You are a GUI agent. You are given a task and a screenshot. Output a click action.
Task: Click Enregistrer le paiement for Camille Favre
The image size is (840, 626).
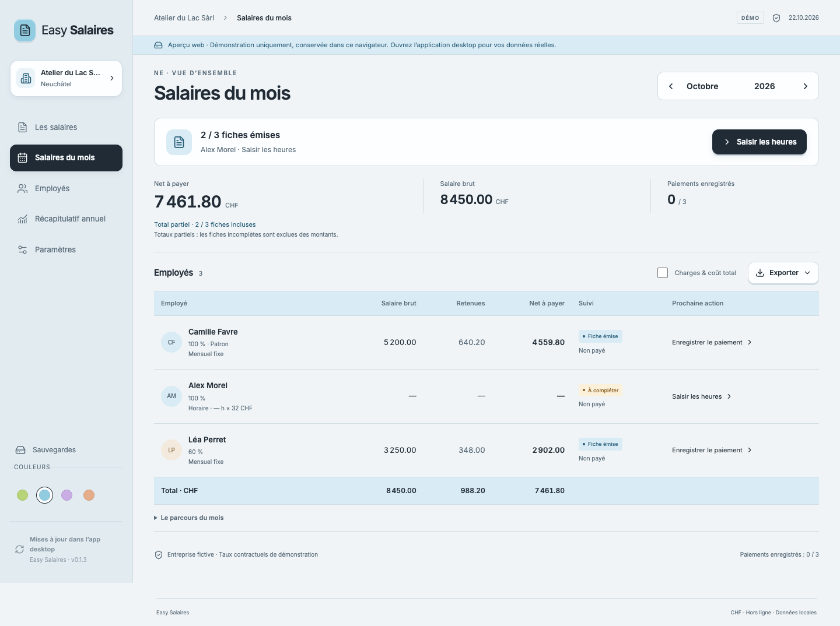click(x=712, y=342)
